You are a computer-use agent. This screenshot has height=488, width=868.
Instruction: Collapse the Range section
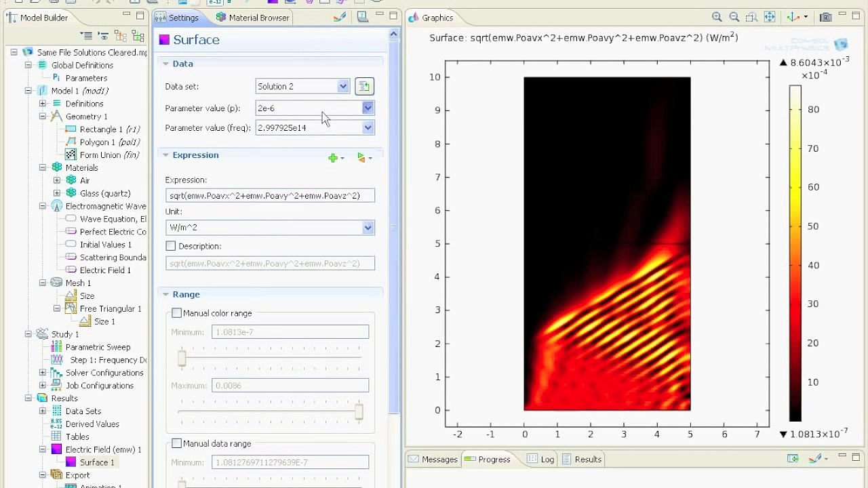click(165, 294)
